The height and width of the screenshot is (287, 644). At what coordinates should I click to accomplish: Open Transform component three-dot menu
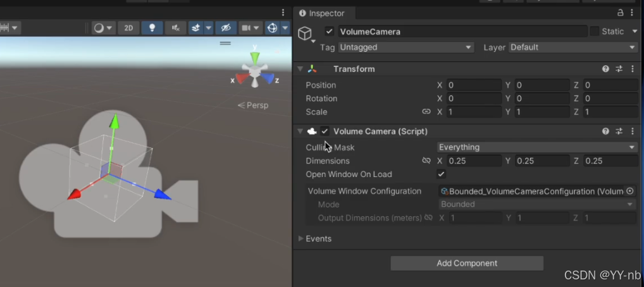[x=633, y=69]
